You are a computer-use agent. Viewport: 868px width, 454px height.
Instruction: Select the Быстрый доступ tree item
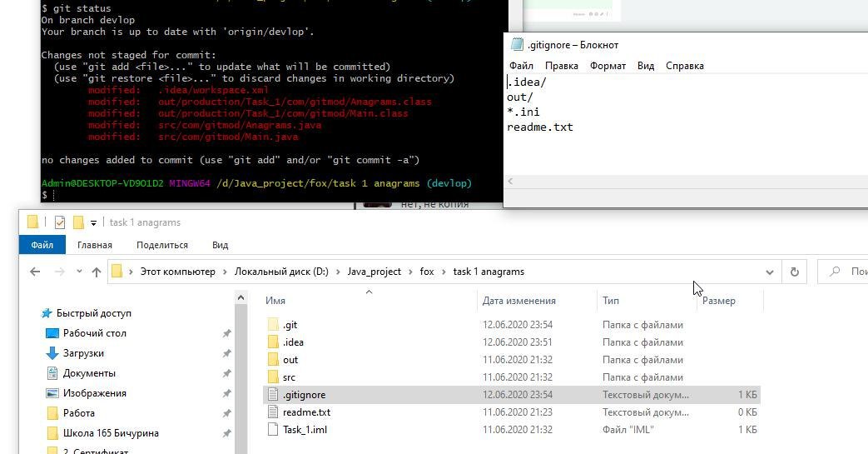93,313
